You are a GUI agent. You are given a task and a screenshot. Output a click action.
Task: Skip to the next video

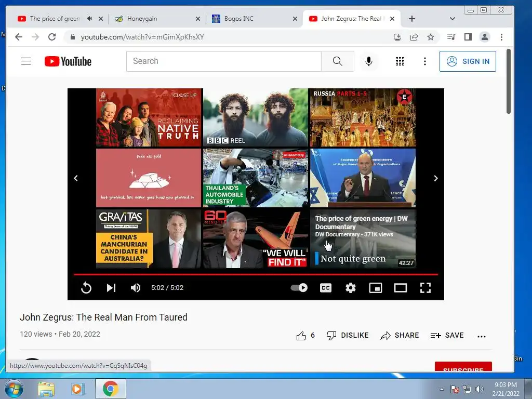111,288
